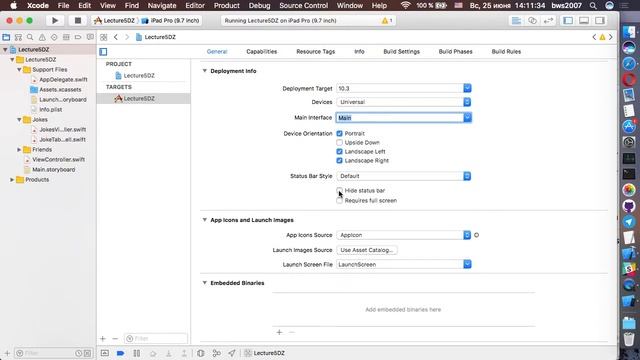Open the Find navigator magnifier icon
This screenshot has height=360, width=640.
pos(30,37)
